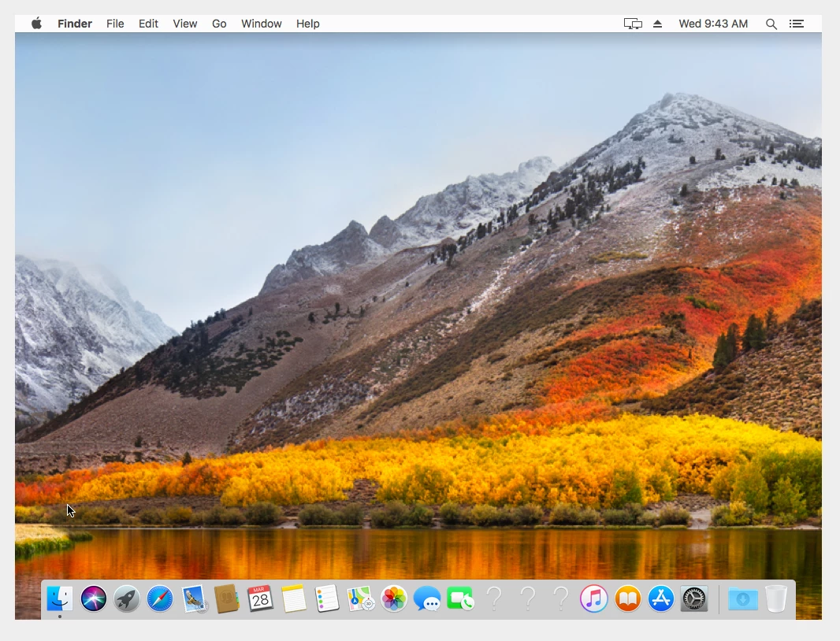
Task: Launch FaceTime from the Dock
Action: [460, 598]
